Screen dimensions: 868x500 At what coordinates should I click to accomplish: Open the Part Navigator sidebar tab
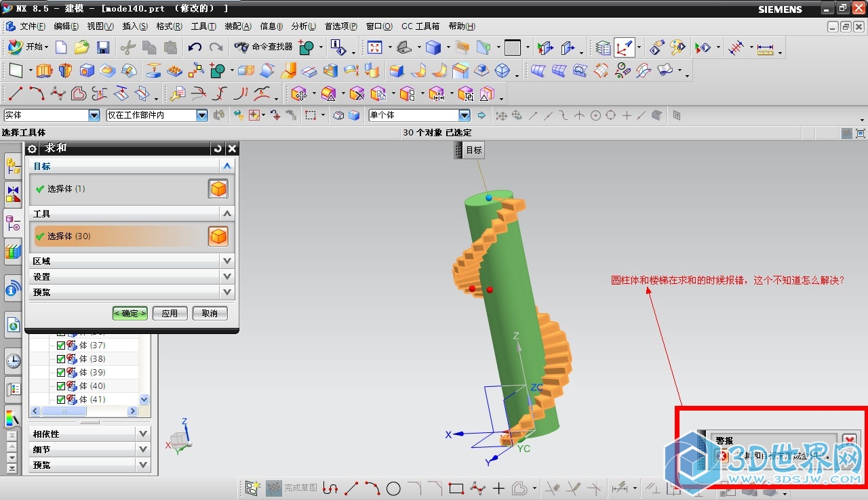[13, 223]
